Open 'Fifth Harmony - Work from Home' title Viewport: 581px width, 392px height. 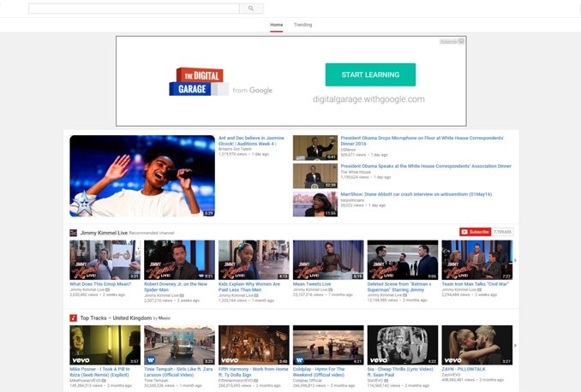(253, 372)
